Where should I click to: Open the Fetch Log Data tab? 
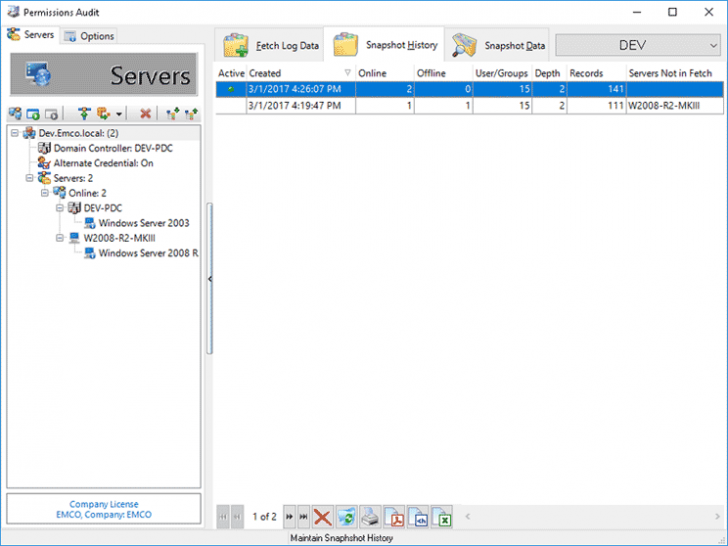tap(271, 46)
